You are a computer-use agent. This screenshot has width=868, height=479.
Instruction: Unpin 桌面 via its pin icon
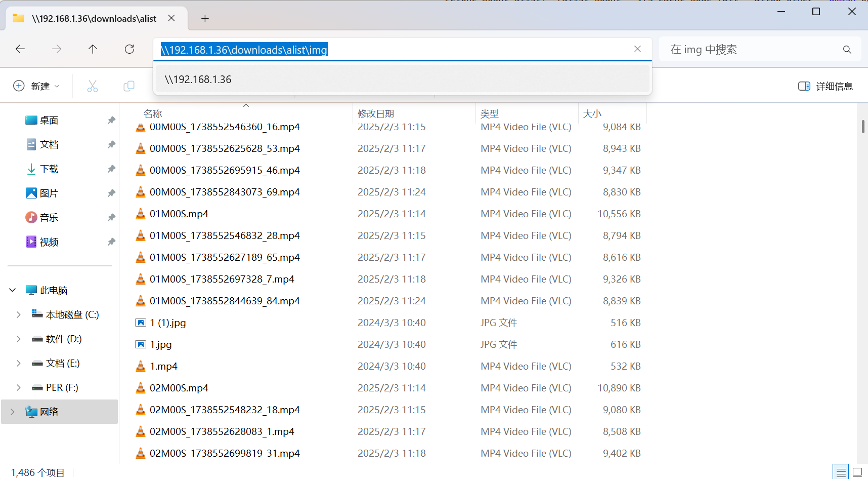(x=111, y=121)
